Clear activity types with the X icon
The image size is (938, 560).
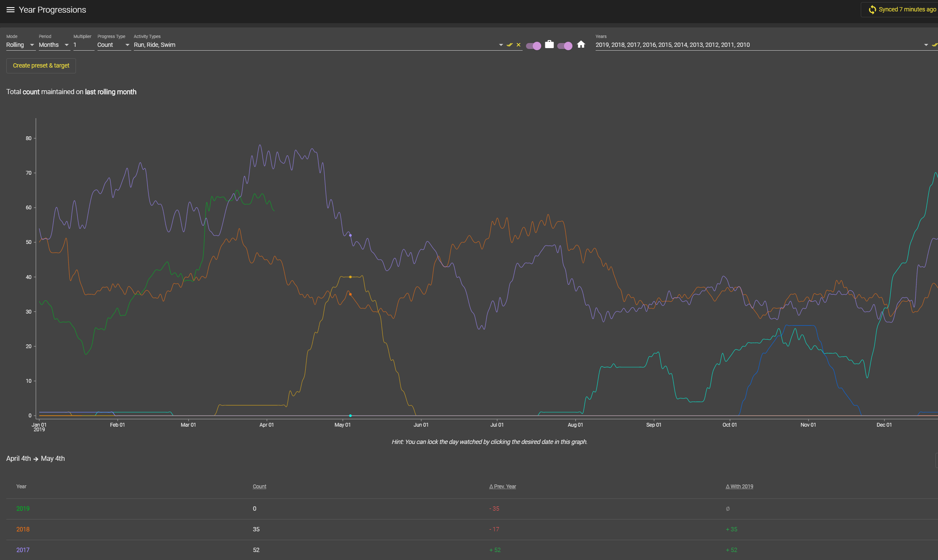point(518,45)
